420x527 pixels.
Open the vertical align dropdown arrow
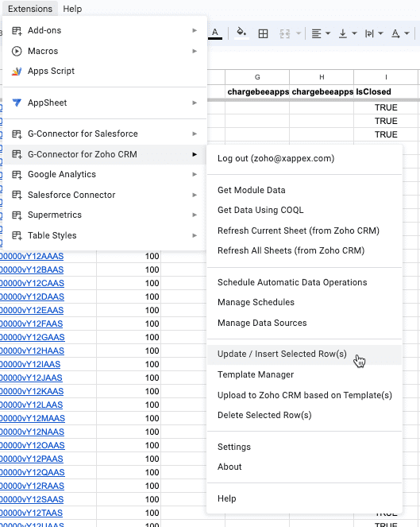(x=354, y=33)
